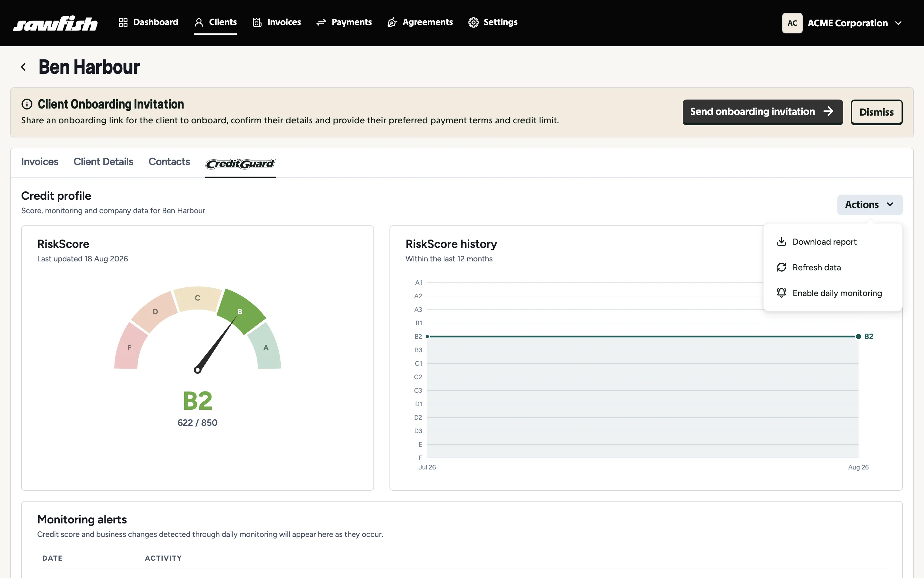Click the Clients person icon

coord(199,22)
